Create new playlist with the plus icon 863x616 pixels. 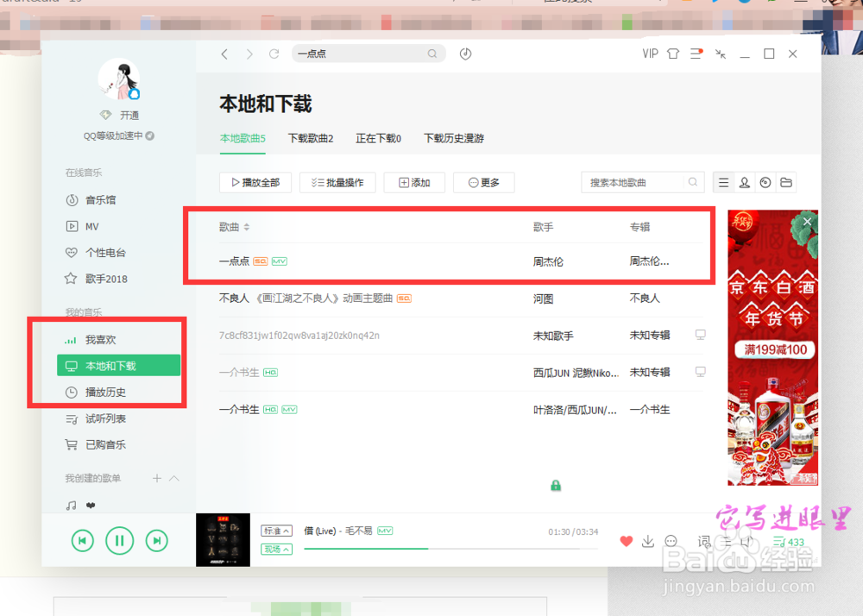point(157,479)
